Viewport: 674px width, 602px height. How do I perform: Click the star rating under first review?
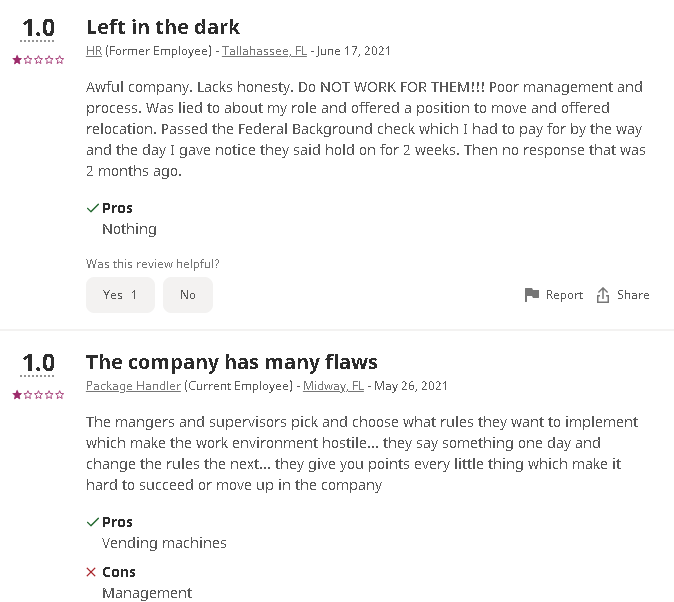(x=38, y=60)
